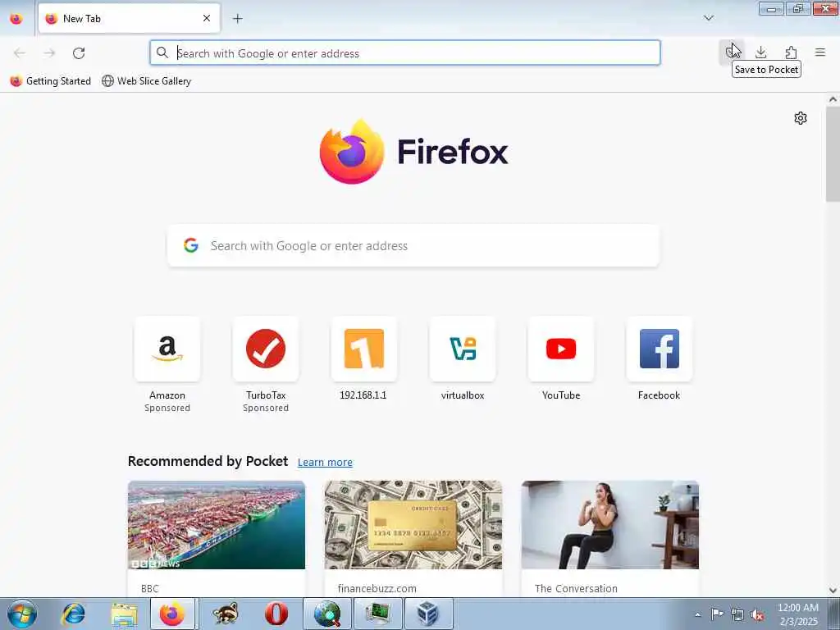The height and width of the screenshot is (630, 840).
Task: Open the VirtualBox cube taskbar icon
Action: tap(428, 614)
